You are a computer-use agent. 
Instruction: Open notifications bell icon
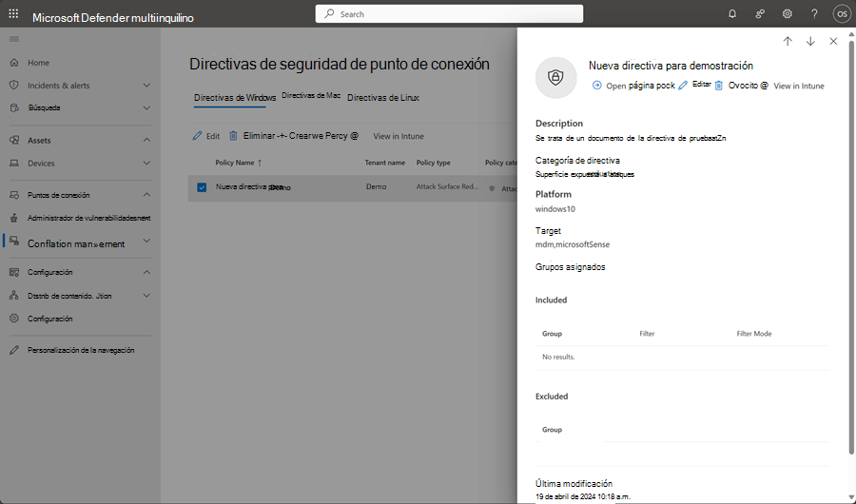732,14
